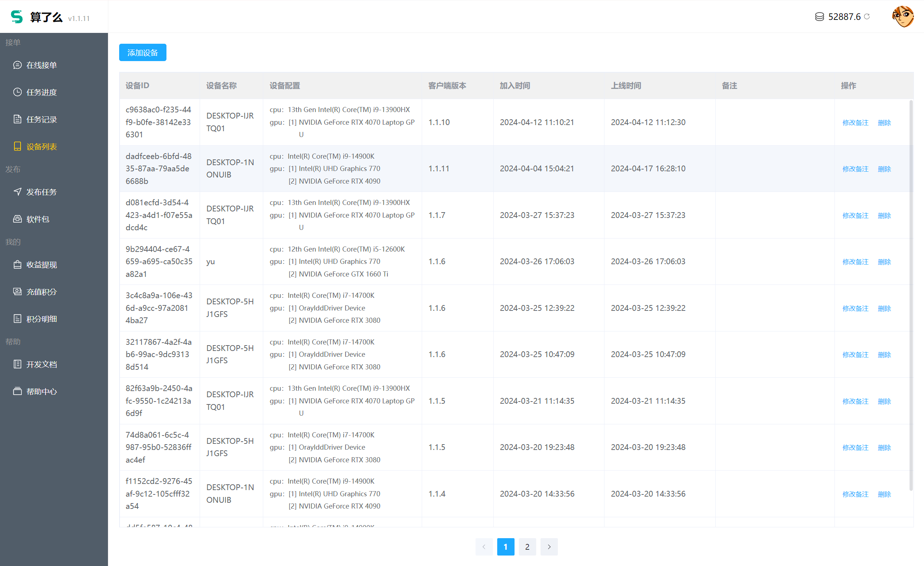Image resolution: width=924 pixels, height=566 pixels.
Task: Open 帮助中心 in sidebar
Action: click(41, 391)
